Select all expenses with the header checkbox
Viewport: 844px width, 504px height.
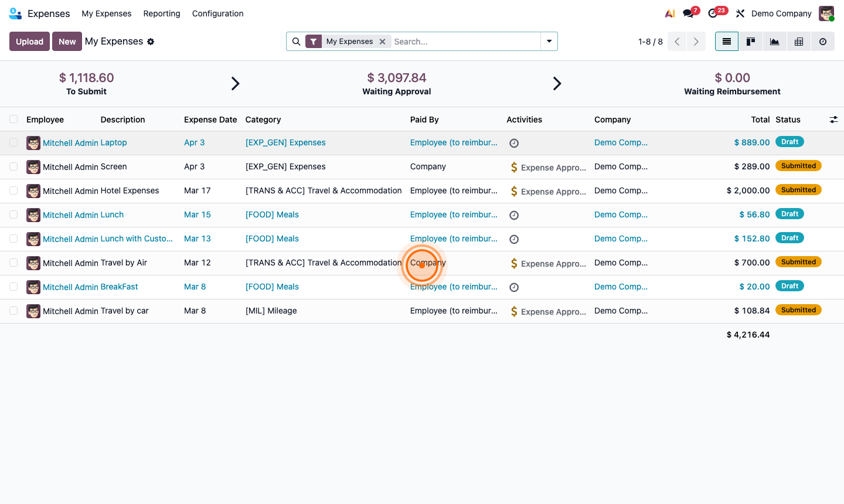(13, 119)
